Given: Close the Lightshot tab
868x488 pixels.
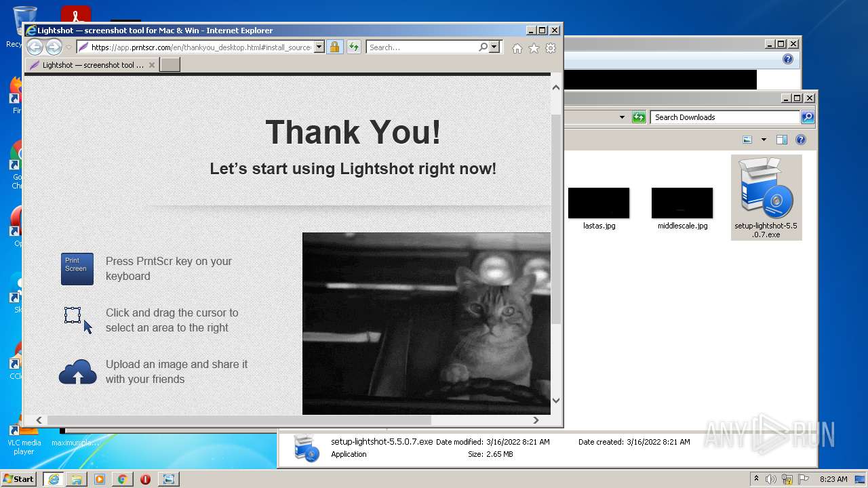Looking at the screenshot, I should point(152,65).
